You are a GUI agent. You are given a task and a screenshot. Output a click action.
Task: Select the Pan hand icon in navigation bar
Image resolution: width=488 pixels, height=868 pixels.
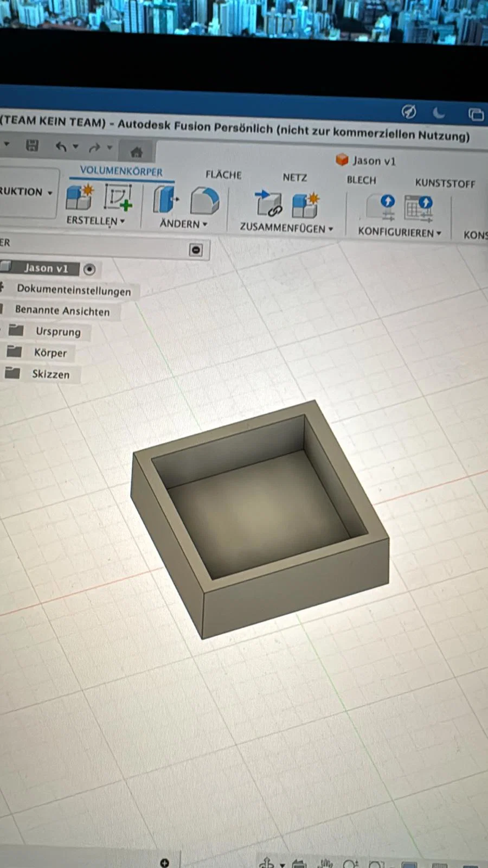(x=326, y=863)
